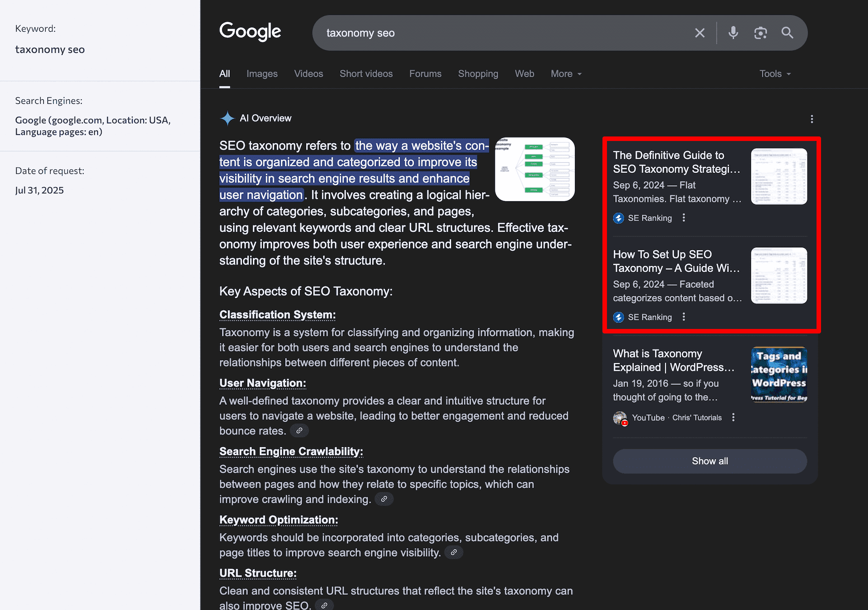This screenshot has height=610, width=868.
Task: Open the taxonomy diagram thumbnail in AI Overview
Action: click(x=535, y=169)
